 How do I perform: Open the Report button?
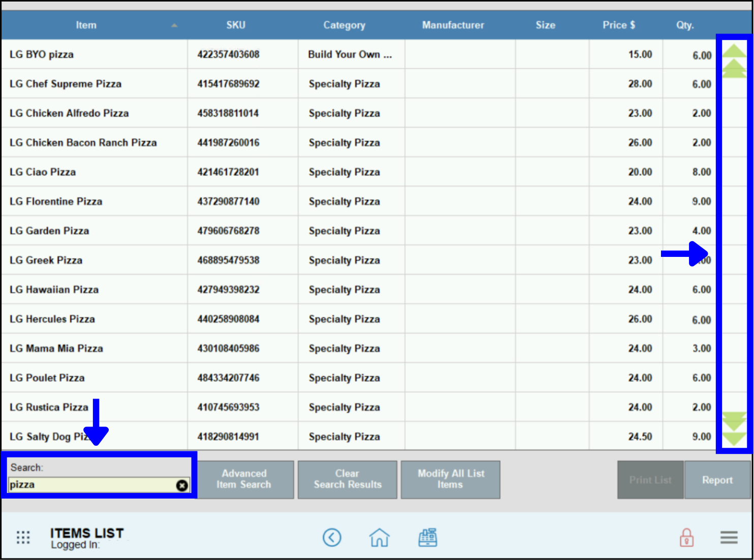point(717,480)
